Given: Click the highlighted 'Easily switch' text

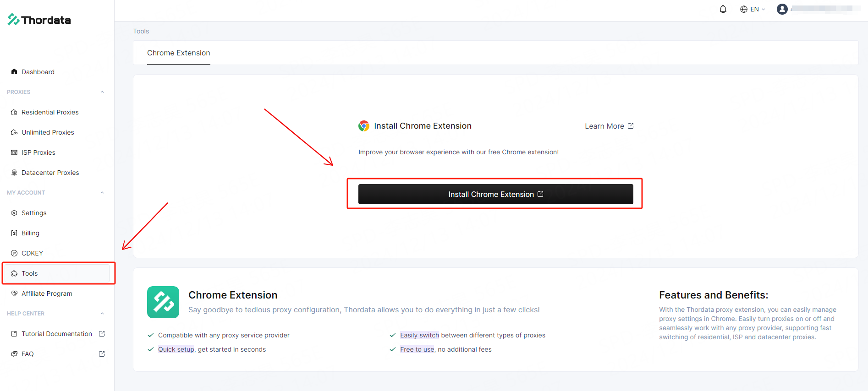Looking at the screenshot, I should tap(419, 335).
